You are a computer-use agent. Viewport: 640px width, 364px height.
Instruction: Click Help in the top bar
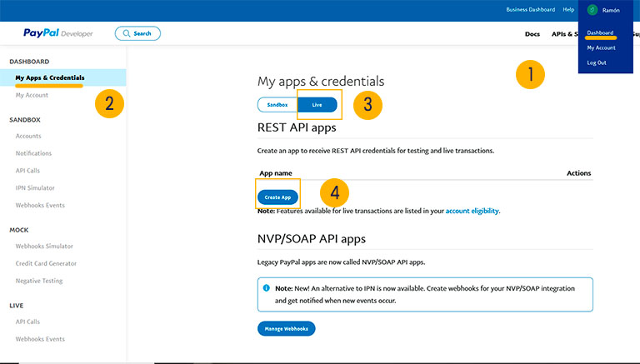pyautogui.click(x=568, y=9)
